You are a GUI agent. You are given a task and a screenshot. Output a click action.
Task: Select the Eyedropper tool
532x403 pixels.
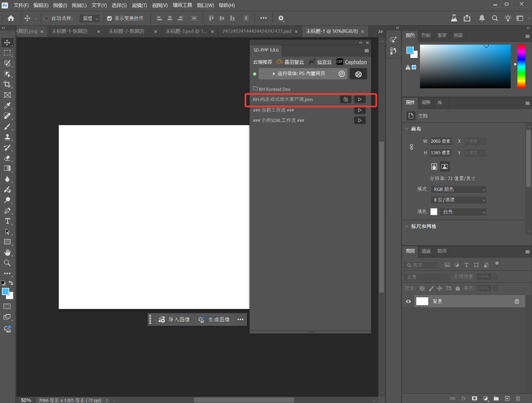tap(7, 105)
